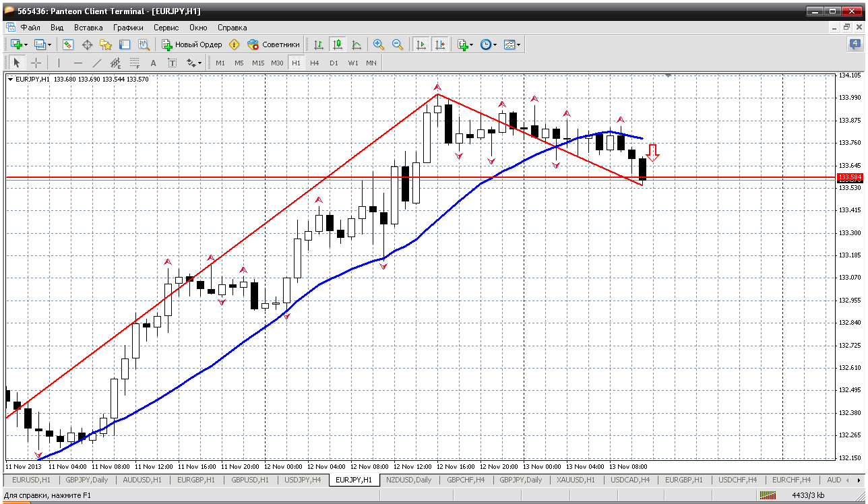Pick the trendline drawing tool
868x504 pixels.
[x=97, y=63]
